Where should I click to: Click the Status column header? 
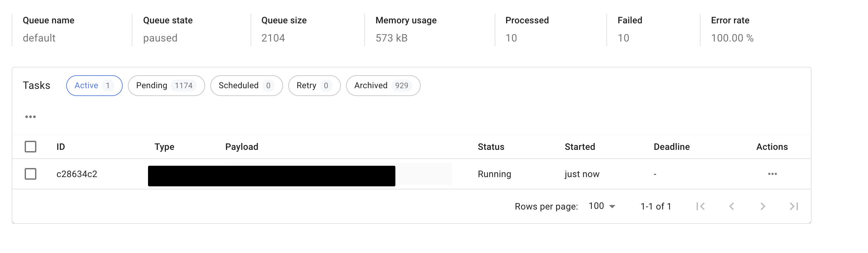pos(490,147)
